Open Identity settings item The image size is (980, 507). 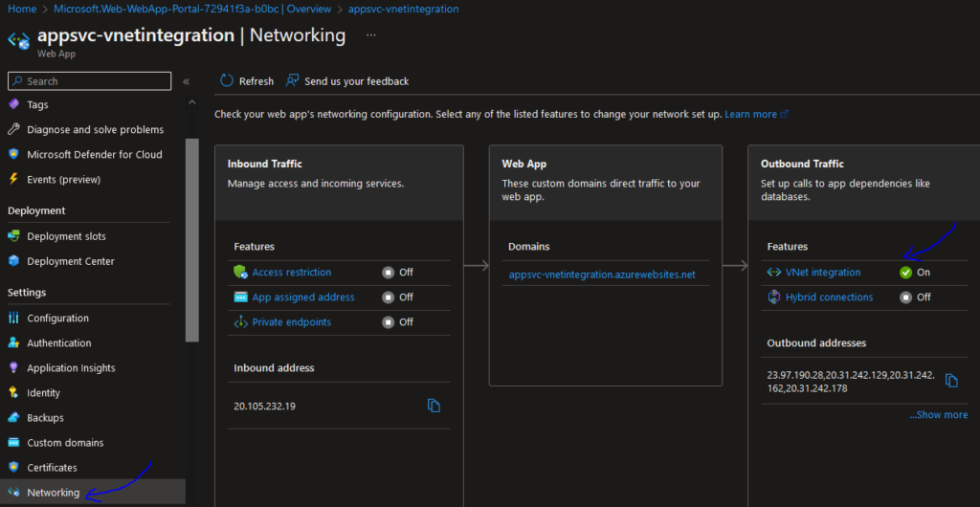[44, 393]
